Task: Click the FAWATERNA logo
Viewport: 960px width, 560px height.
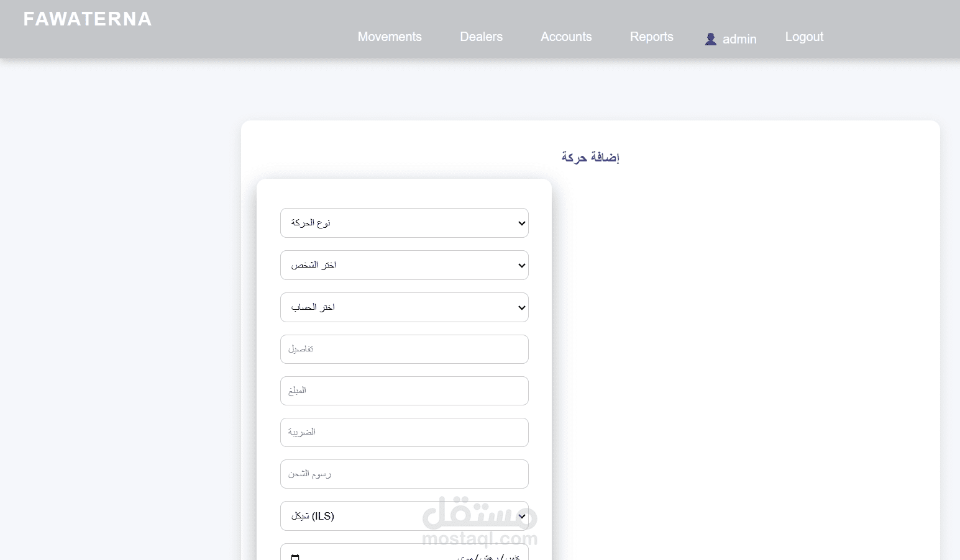Action: (88, 19)
